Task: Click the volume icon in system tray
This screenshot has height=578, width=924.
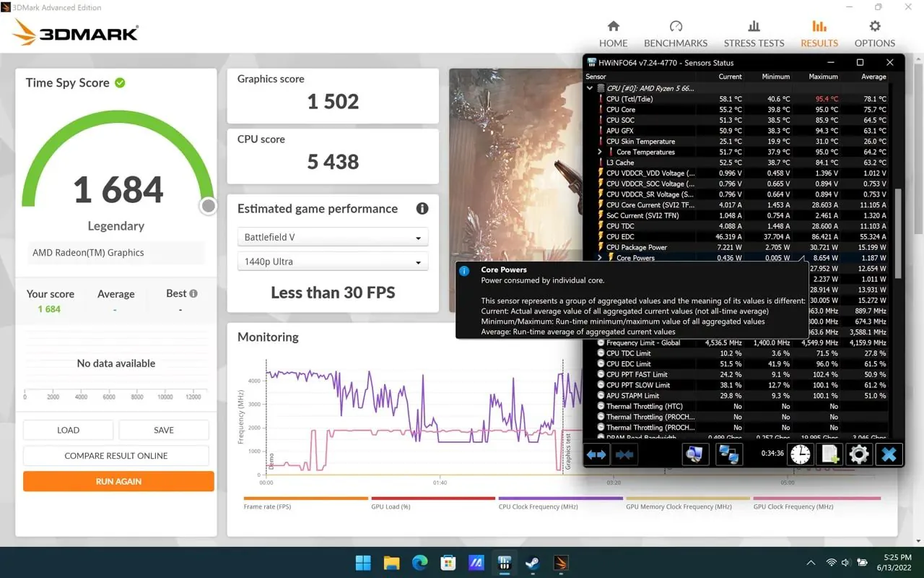Action: [x=846, y=563]
